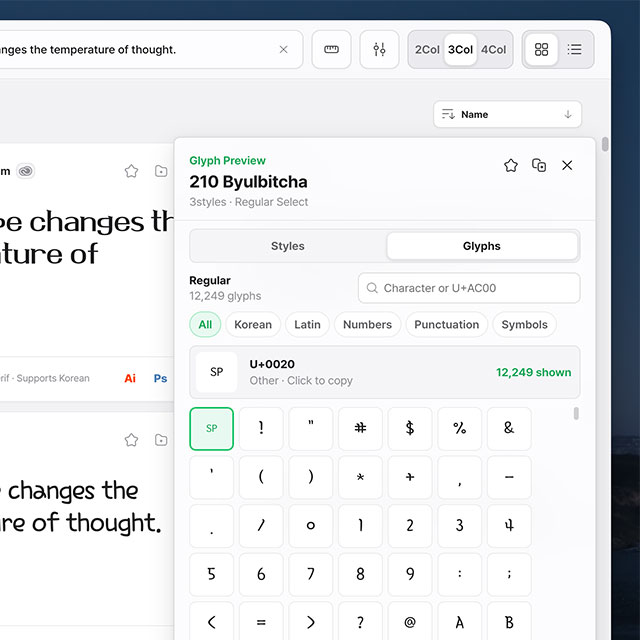Select the digit 0 glyph
This screenshot has height=640, width=640.
(311, 526)
